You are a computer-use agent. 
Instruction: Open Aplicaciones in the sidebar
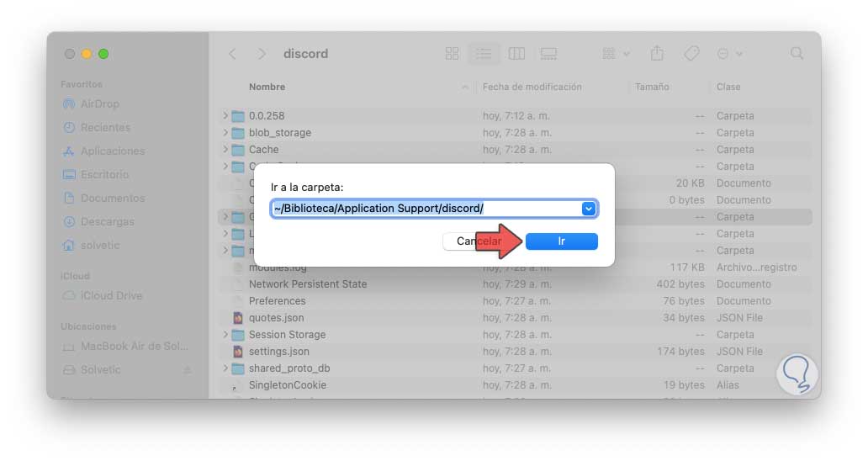tap(103, 151)
